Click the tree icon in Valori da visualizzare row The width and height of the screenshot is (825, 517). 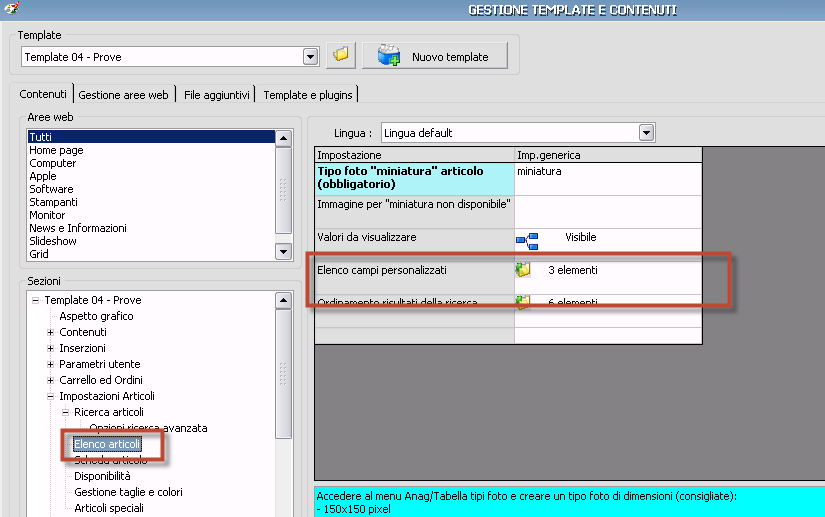527,241
